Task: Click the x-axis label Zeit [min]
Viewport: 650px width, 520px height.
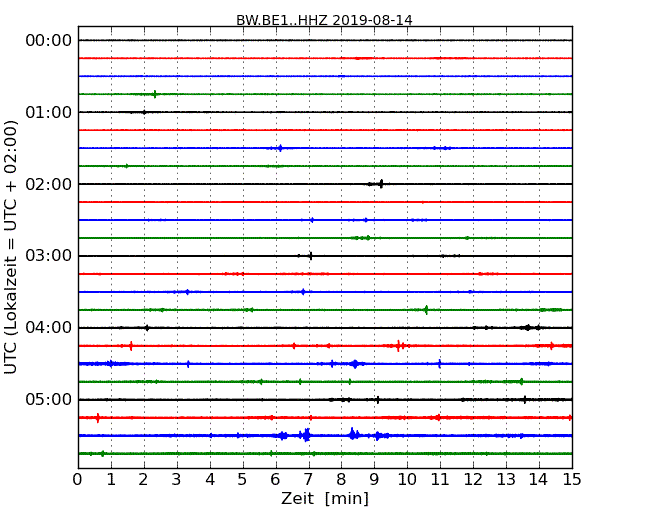Action: pyautogui.click(x=325, y=498)
